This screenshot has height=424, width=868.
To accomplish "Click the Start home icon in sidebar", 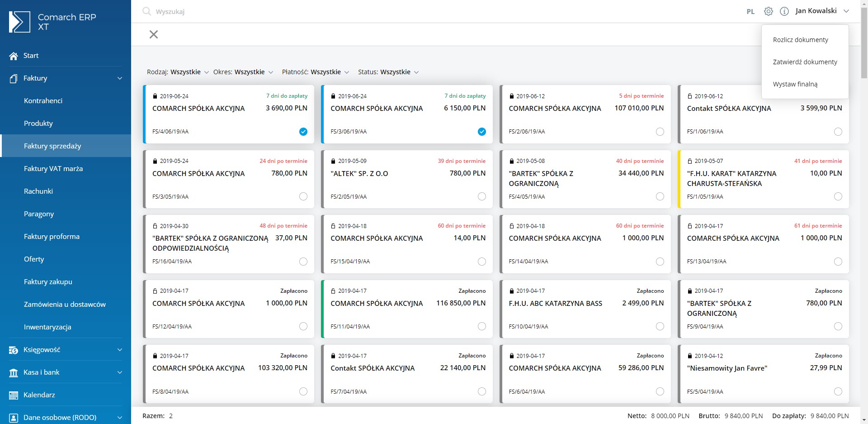I will tap(14, 56).
